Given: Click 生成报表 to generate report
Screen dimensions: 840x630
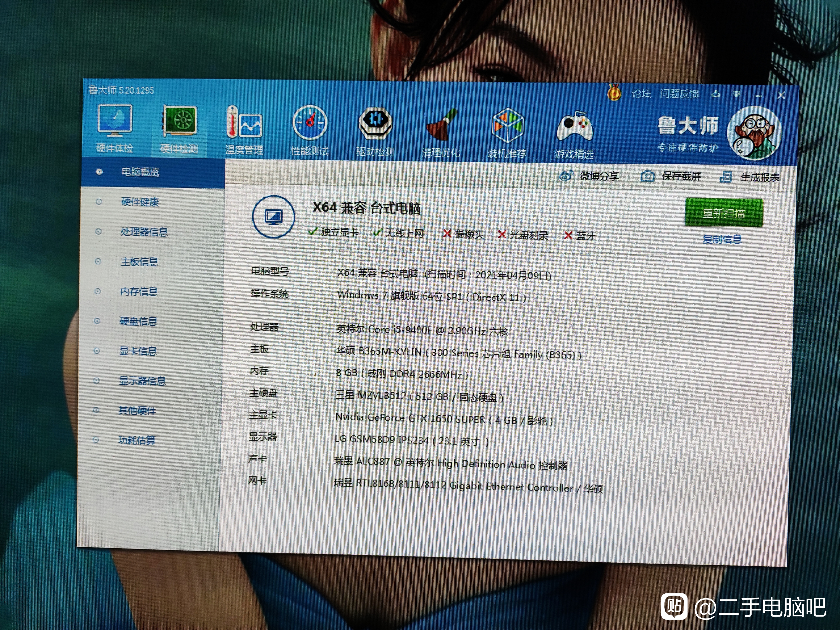Looking at the screenshot, I should point(750,177).
